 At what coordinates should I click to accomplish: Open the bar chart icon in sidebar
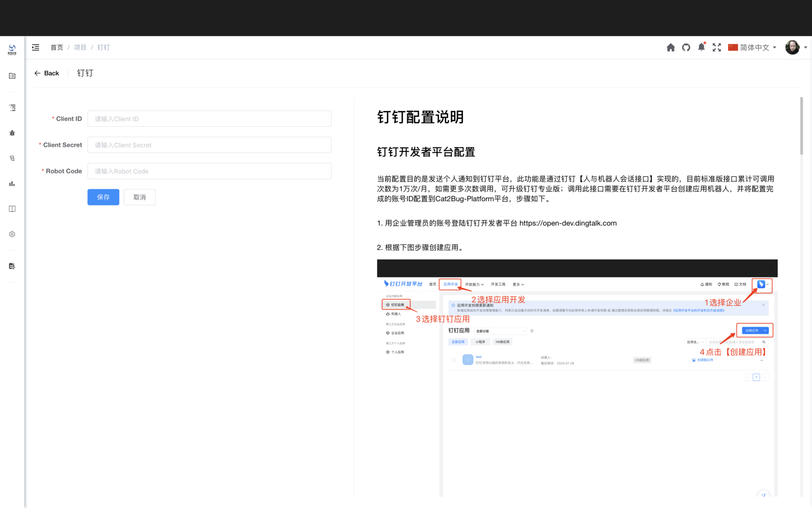pos(12,184)
